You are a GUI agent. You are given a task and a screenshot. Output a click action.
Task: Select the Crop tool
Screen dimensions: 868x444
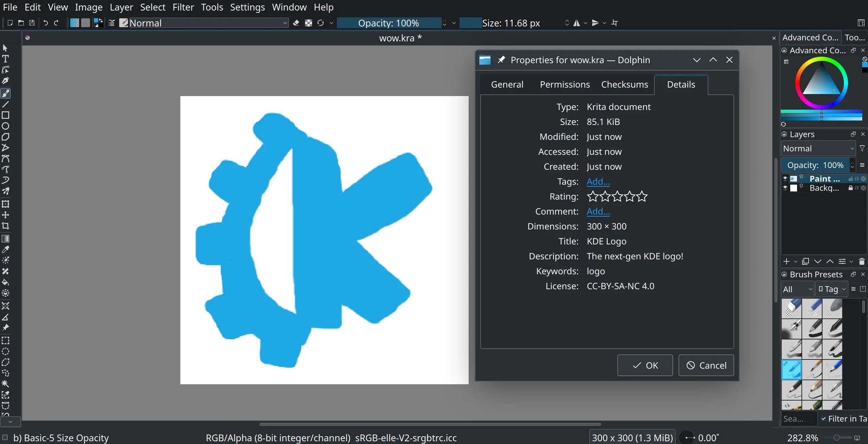5,226
